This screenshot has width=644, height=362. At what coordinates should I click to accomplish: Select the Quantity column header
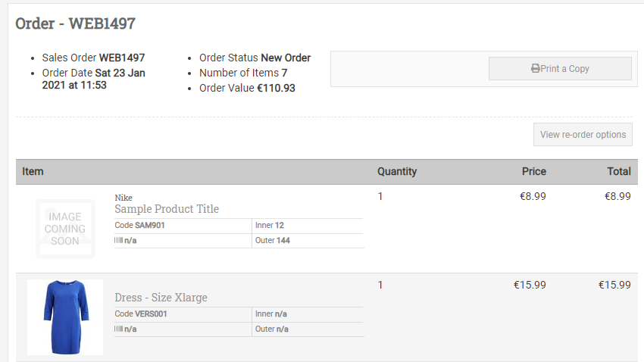397,172
